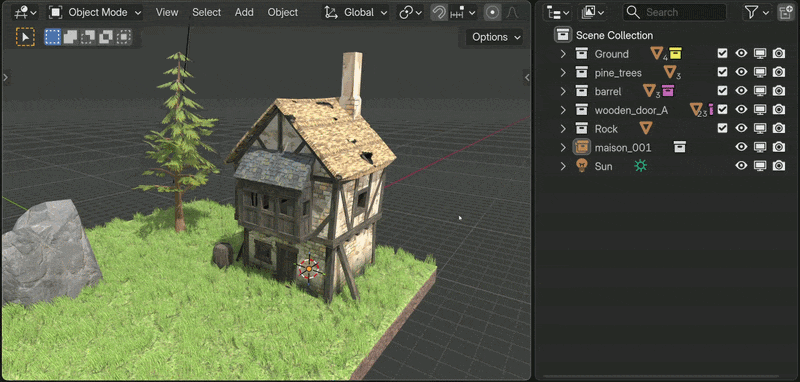
Task: Choose the invert selection mode icon
Action: [x=106, y=37]
